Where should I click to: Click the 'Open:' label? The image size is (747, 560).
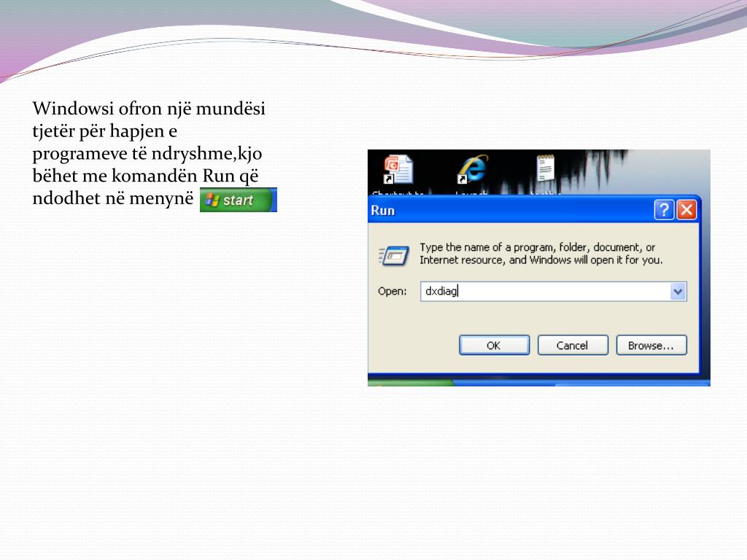coord(392,291)
